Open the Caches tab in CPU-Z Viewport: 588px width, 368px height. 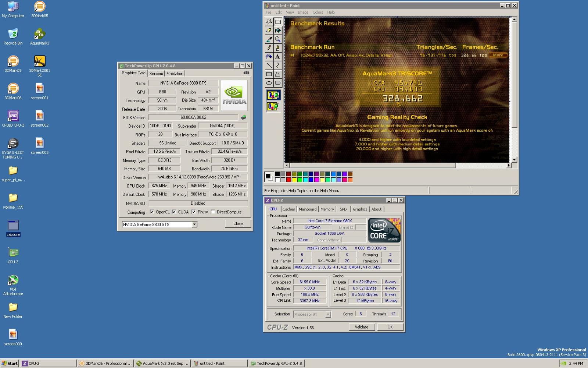click(x=288, y=209)
